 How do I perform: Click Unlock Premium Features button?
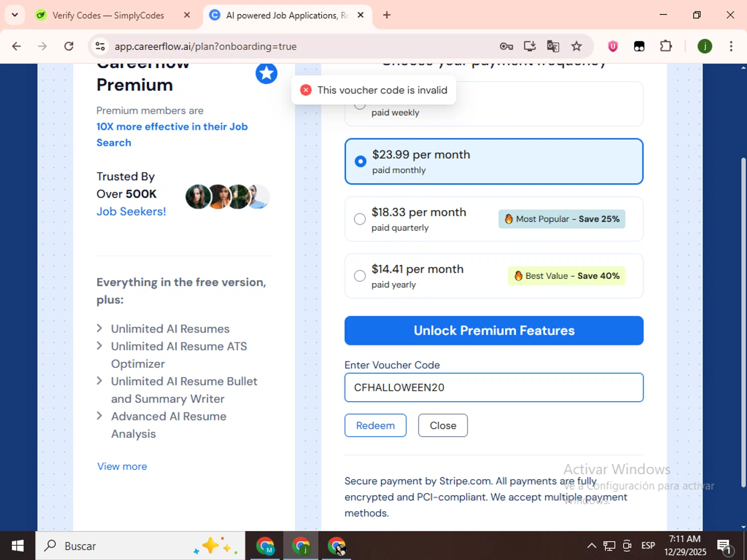click(x=494, y=331)
